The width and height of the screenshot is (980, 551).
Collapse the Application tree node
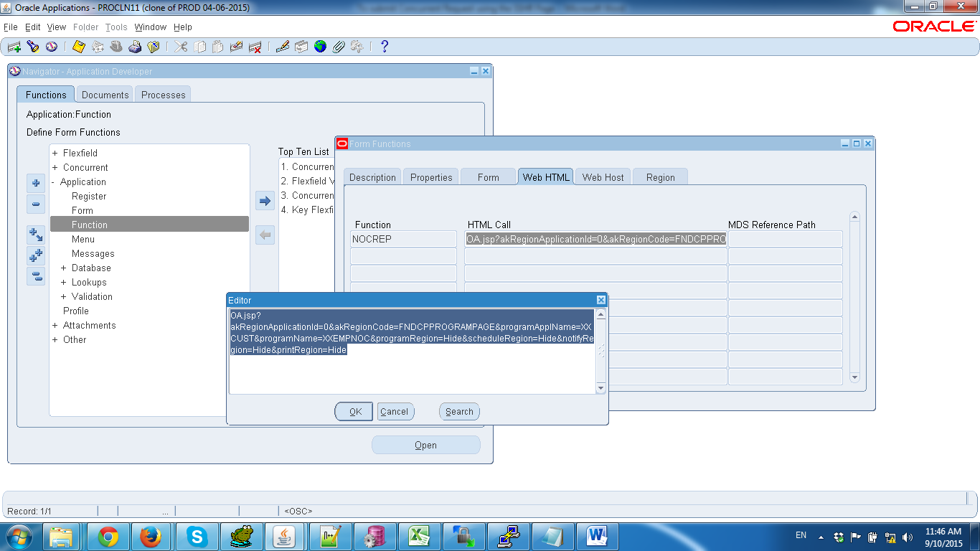point(54,182)
